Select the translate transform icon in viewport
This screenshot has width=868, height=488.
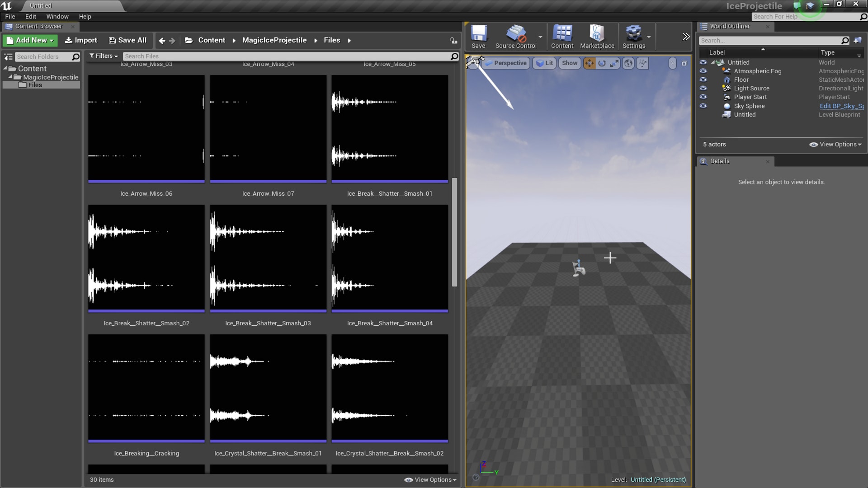point(589,63)
